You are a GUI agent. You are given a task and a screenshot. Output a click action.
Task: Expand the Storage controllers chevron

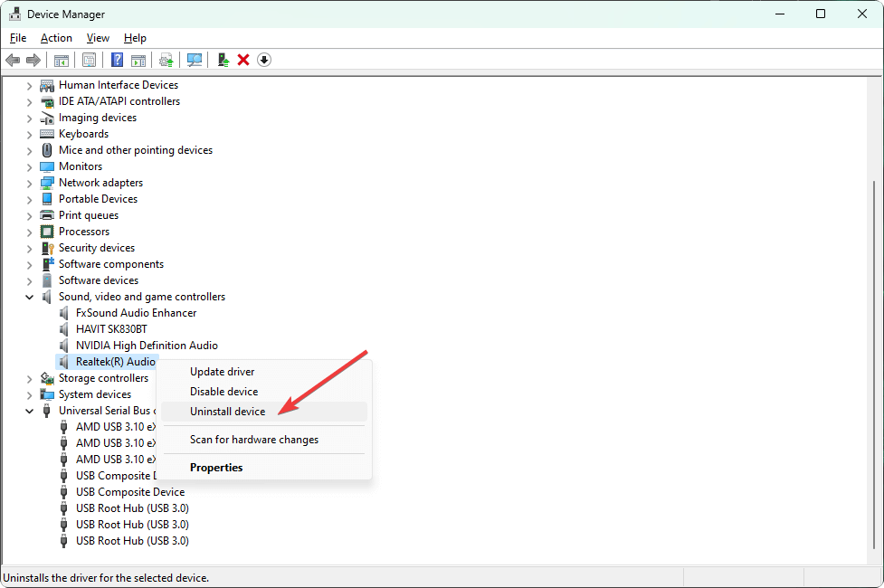[29, 379]
